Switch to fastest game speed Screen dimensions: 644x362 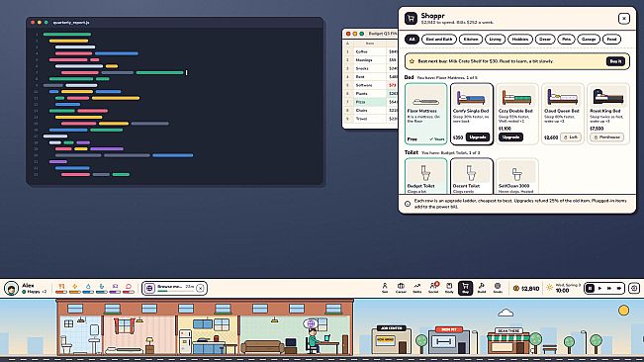tap(619, 288)
